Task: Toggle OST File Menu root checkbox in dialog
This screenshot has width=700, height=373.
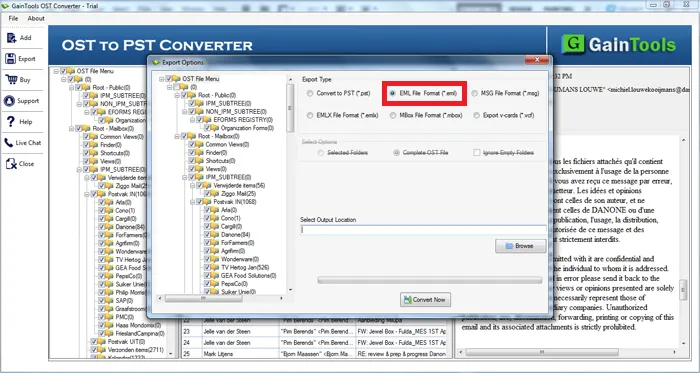Action: click(x=169, y=79)
